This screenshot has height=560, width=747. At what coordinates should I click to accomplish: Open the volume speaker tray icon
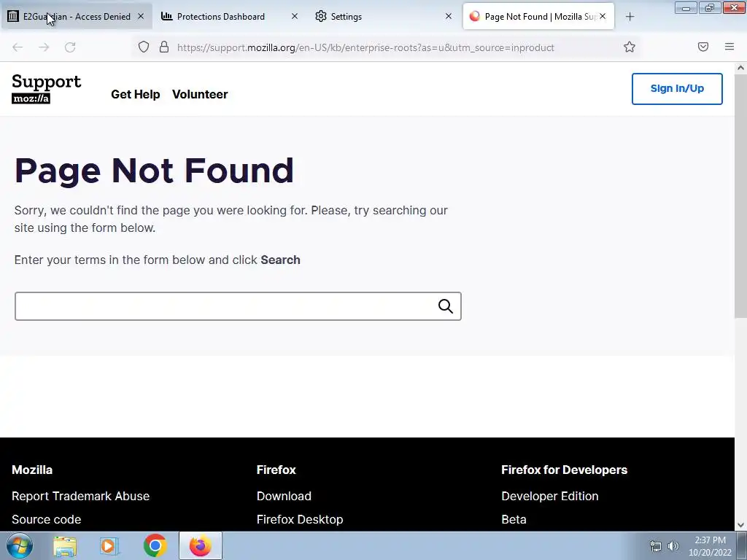(x=673, y=546)
